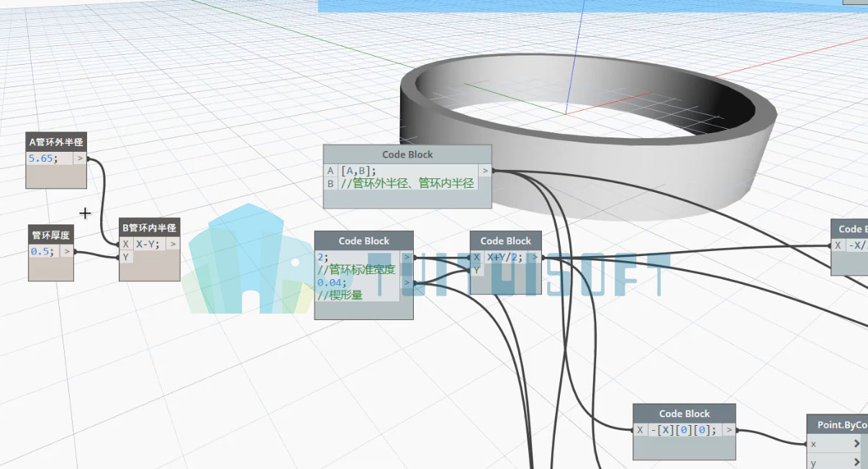Click output port of A管环外半径 node
Screen dimensions: 868x469
80,158
